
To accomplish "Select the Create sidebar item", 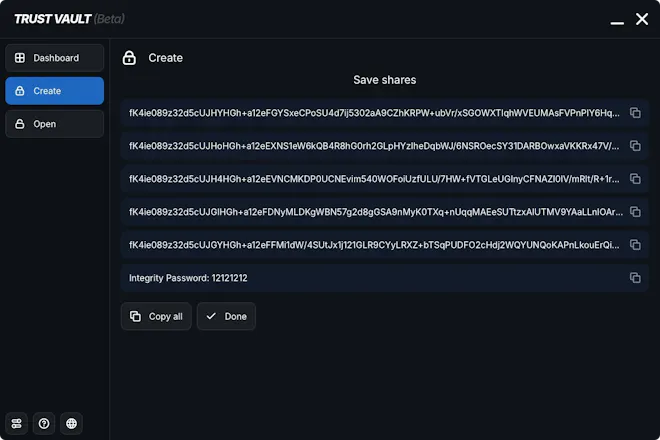I will pyautogui.click(x=55, y=91).
